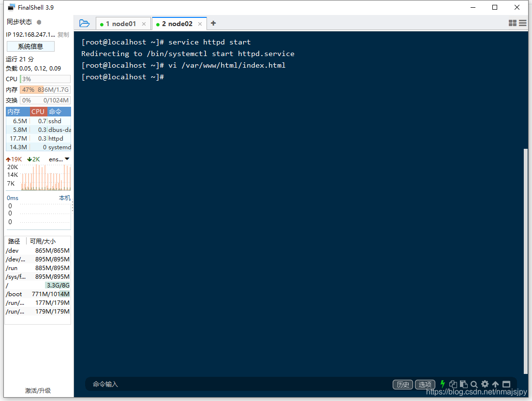The width and height of the screenshot is (532, 401).
Task: Add a new tab with the plus icon
Action: click(x=213, y=23)
